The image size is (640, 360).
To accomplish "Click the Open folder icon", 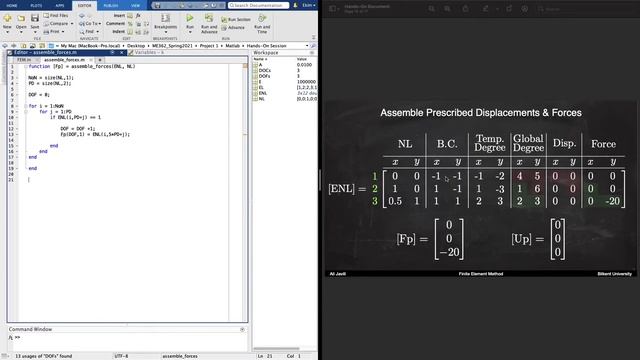I will coord(21,19).
